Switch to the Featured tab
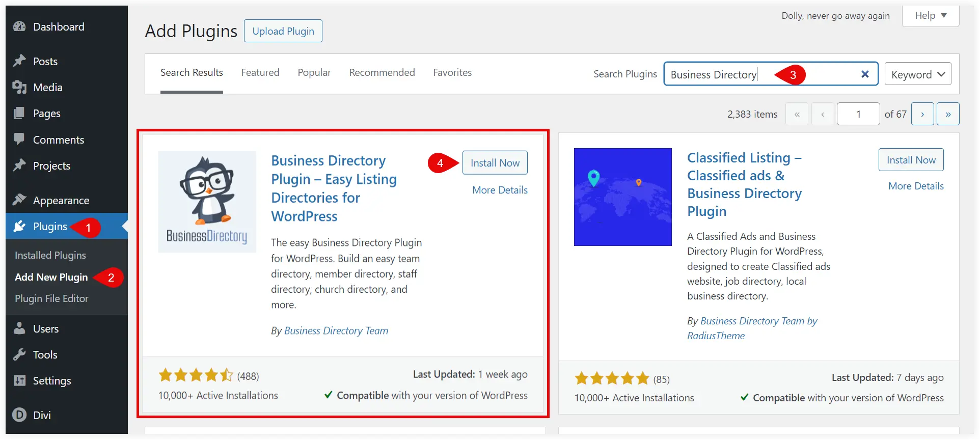Screen dimensions: 980x440 (260, 72)
